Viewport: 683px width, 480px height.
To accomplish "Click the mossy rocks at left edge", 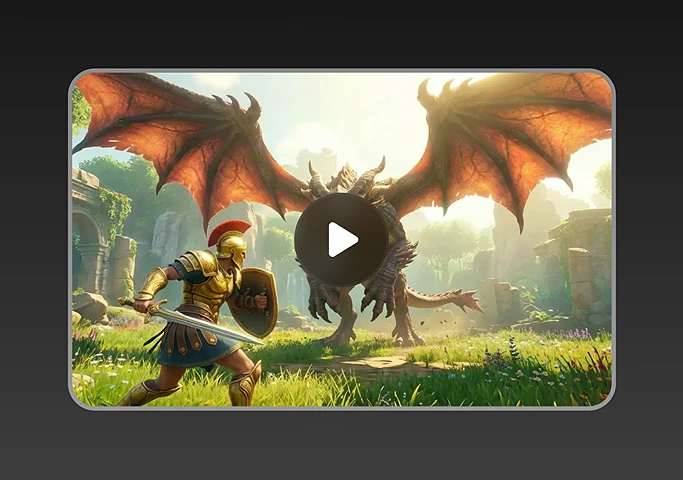I will (x=90, y=306).
